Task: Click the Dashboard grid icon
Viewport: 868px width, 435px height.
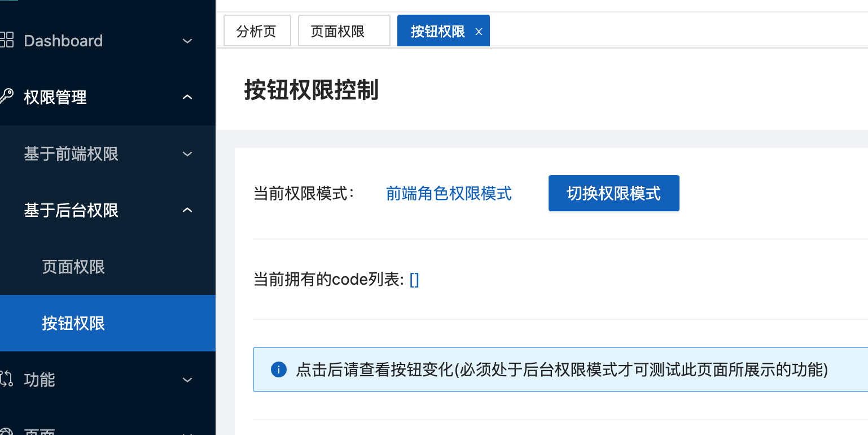Action: click(8, 40)
